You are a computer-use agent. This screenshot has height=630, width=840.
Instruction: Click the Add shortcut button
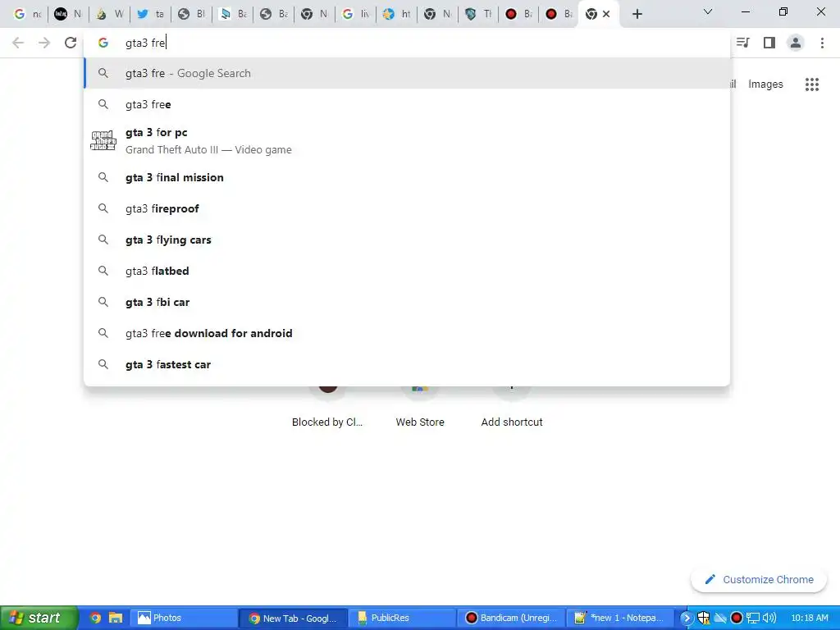512,407
